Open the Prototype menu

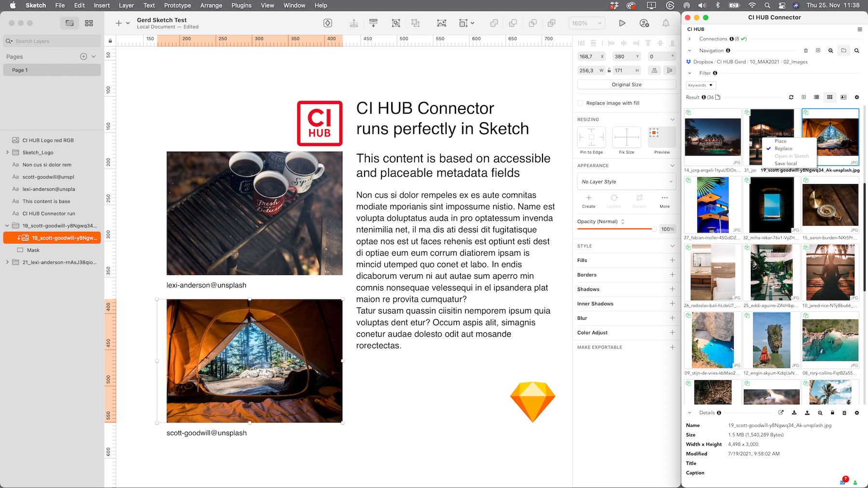tap(177, 5)
